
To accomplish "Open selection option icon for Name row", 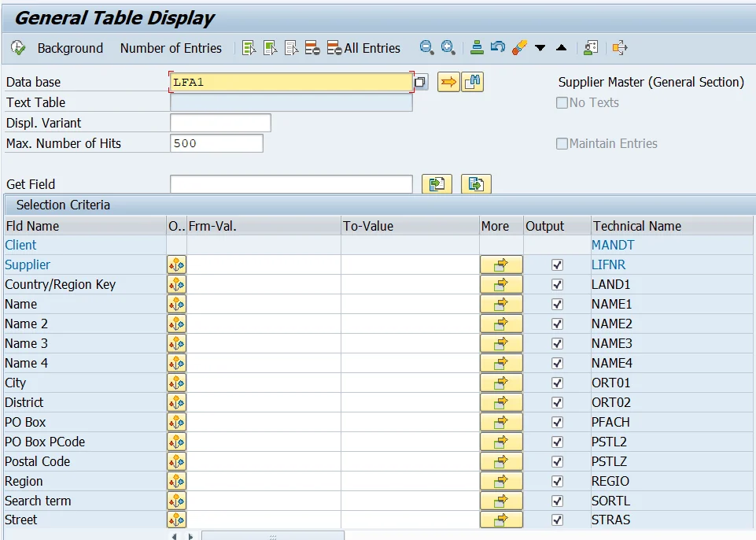I will (x=176, y=305).
